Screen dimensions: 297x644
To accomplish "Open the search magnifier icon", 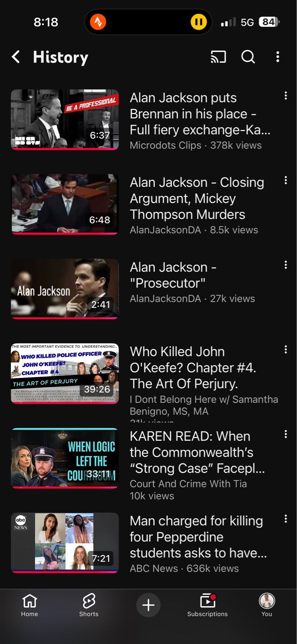I will [x=248, y=57].
